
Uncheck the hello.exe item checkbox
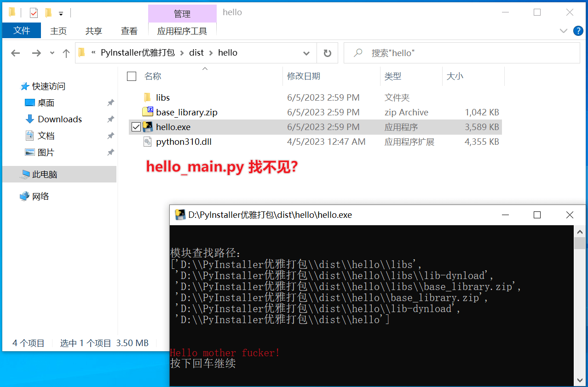(x=136, y=127)
